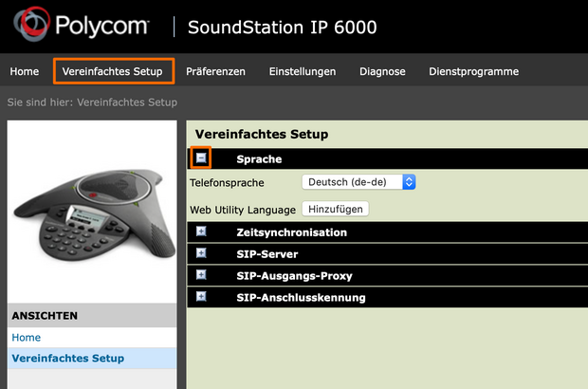
Task: Click the Hinzufügen button
Action: pyautogui.click(x=336, y=209)
